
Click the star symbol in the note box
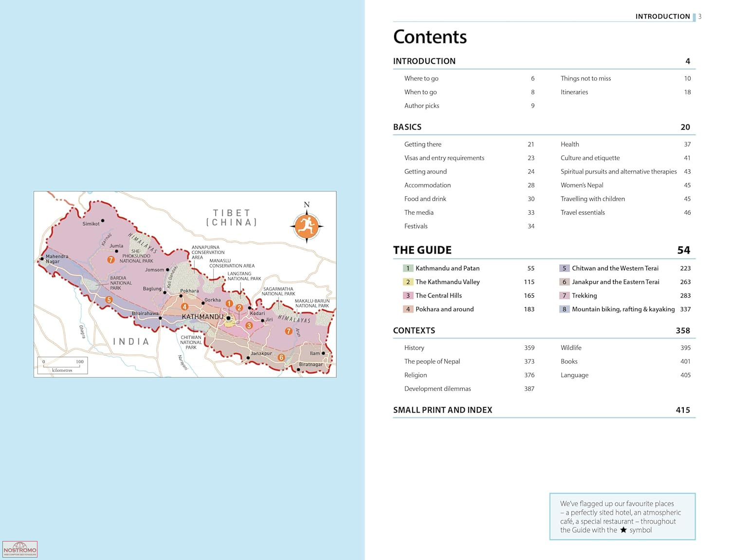623,530
